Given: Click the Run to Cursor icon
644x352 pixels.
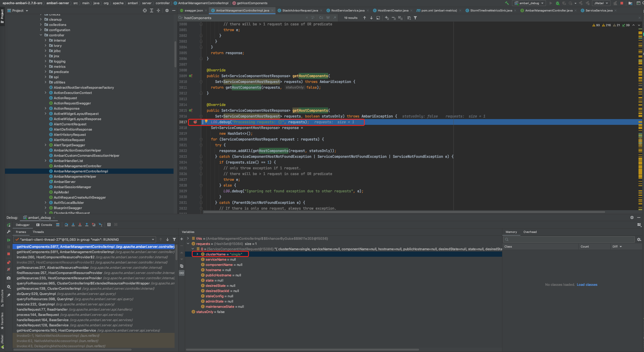Looking at the screenshot, I should [100, 225].
